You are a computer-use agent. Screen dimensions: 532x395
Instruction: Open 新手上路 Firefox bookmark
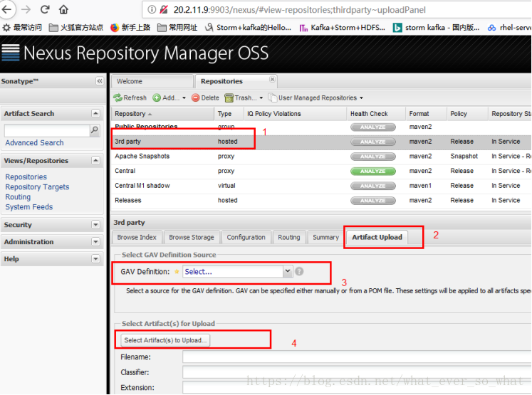point(130,28)
